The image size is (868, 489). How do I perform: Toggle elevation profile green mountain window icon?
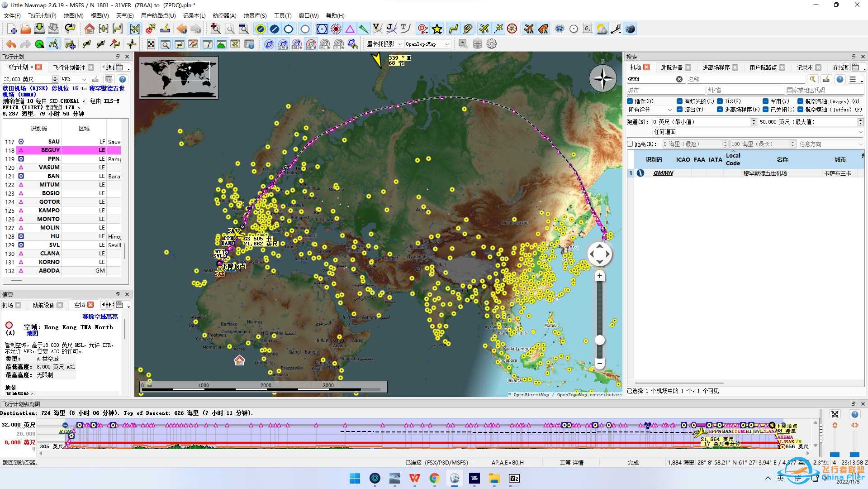tap(221, 44)
